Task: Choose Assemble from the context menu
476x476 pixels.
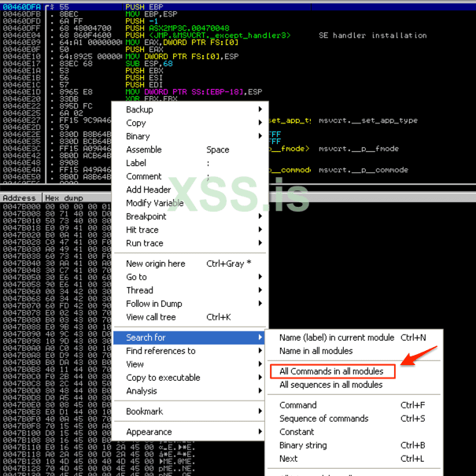Action: pos(190,149)
